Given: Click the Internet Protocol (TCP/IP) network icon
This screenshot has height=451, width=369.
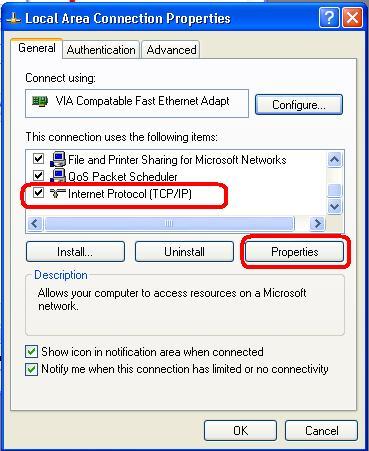Looking at the screenshot, I should (58, 193).
